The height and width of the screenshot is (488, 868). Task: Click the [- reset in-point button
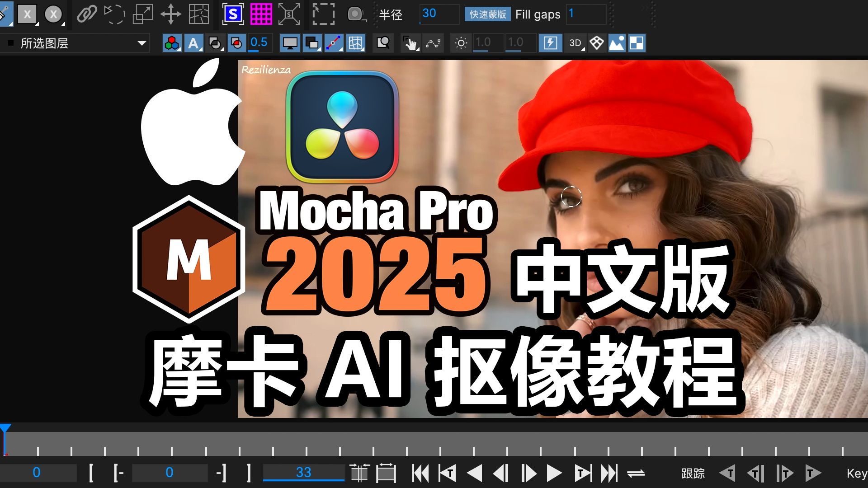pos(118,473)
